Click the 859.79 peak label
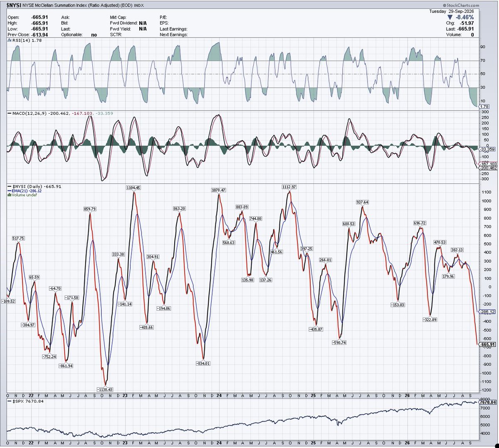 [89, 209]
